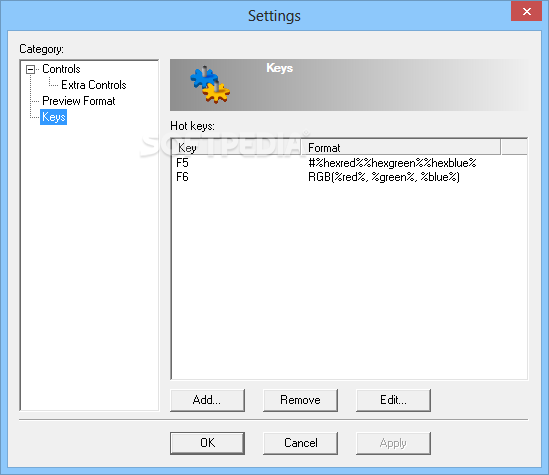549x475 pixels.
Task: Sort hot keys by Key column header
Action: [236, 147]
